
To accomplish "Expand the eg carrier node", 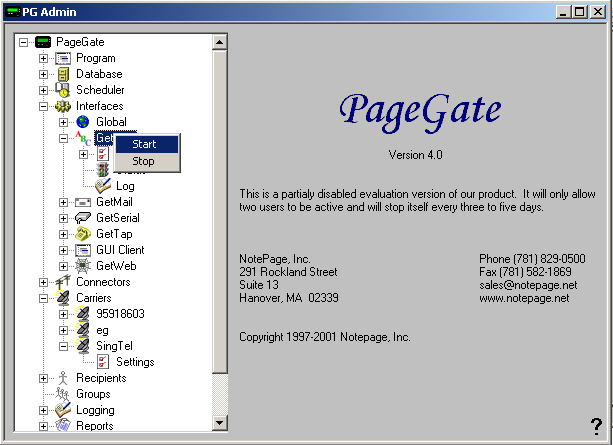I will click(63, 330).
